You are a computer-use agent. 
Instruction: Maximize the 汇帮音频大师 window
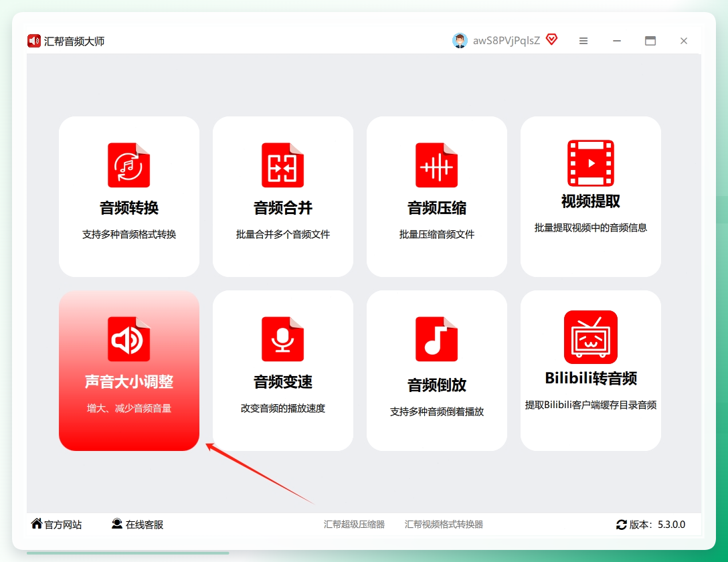click(650, 41)
